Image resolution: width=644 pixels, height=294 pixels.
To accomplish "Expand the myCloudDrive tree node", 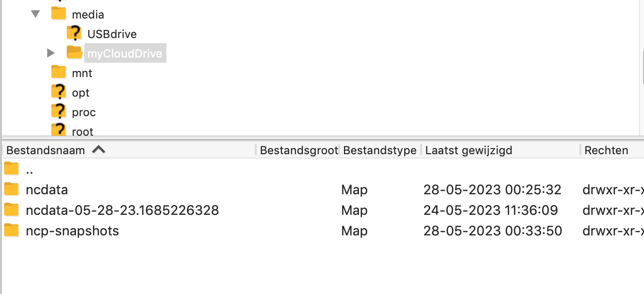I will pos(50,53).
